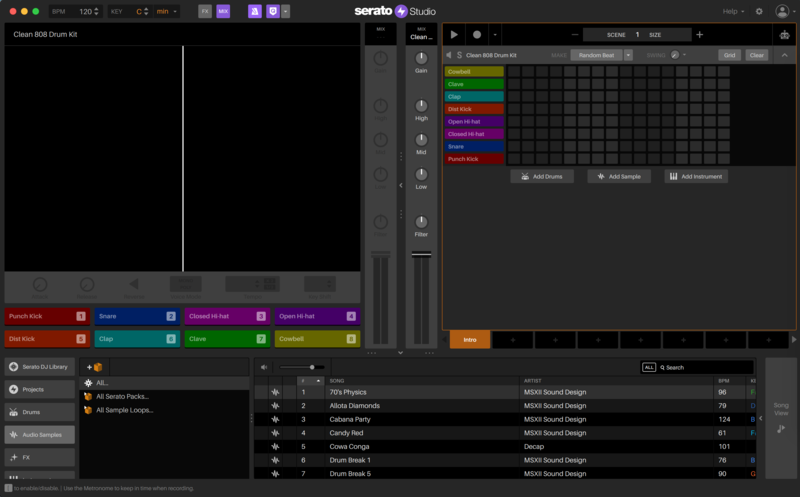This screenshot has height=497, width=800.
Task: Click the Add Instrument button
Action: pyautogui.click(x=696, y=176)
